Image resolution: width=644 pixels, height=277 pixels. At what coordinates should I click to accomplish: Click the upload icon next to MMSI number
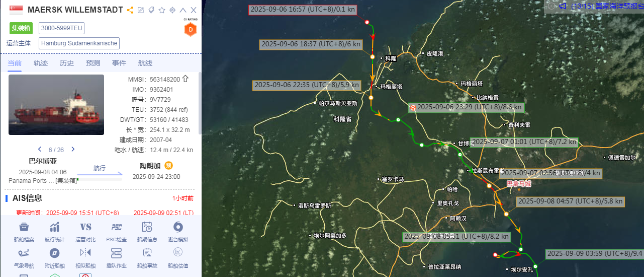pyautogui.click(x=186, y=79)
